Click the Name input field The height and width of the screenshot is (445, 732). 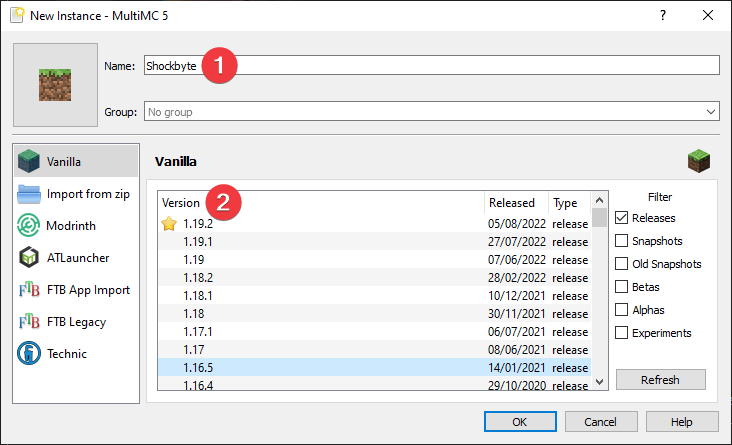click(431, 65)
